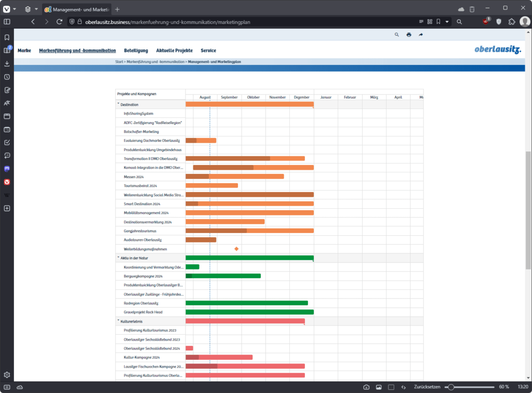The image size is (532, 393).
Task: Open the closed tabs trash bin
Action: pos(472,9)
